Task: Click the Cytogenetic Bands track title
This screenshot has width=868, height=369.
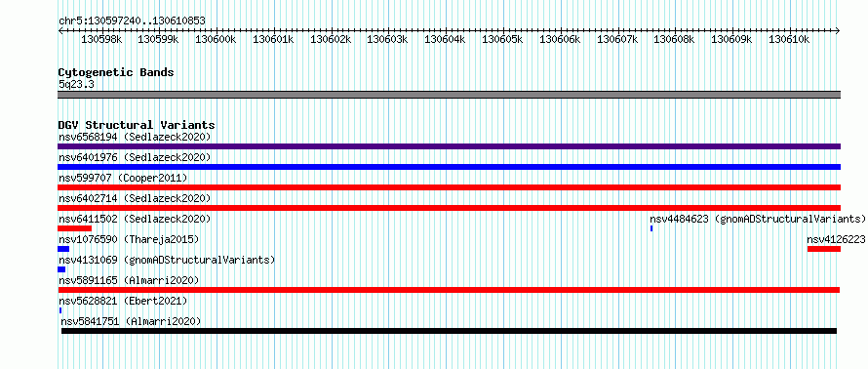Action: click(116, 72)
